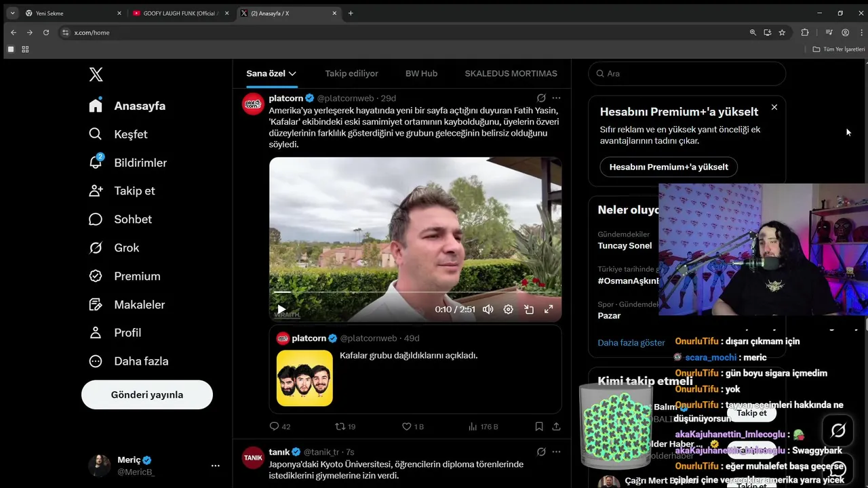Viewport: 868px width, 488px height.
Task: Open a new browser tab
Action: click(x=351, y=14)
